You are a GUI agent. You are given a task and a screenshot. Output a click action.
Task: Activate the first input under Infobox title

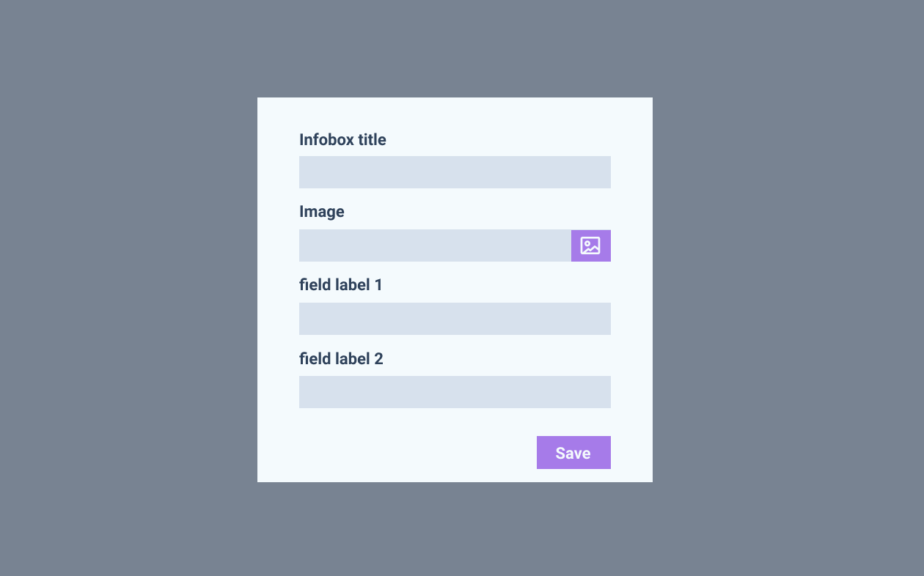tap(455, 172)
